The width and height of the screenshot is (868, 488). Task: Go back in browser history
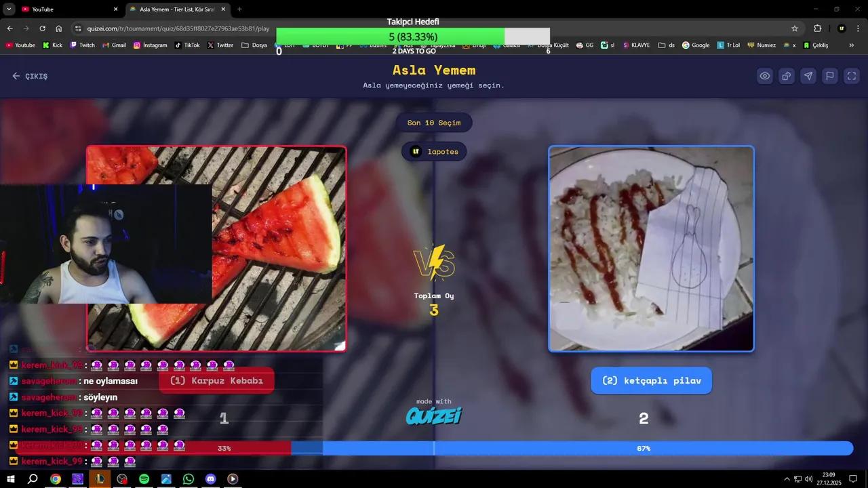click(x=9, y=28)
